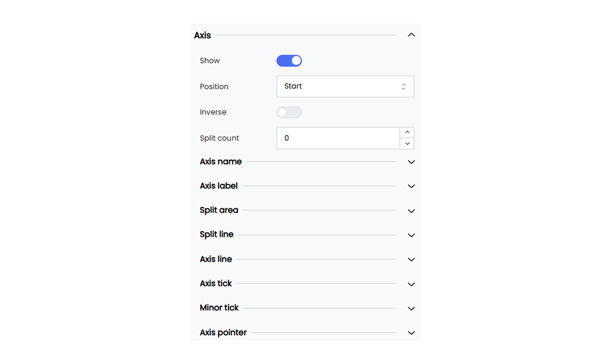The height and width of the screenshot is (364, 611).
Task: Click the Split count input field
Action: tap(338, 138)
